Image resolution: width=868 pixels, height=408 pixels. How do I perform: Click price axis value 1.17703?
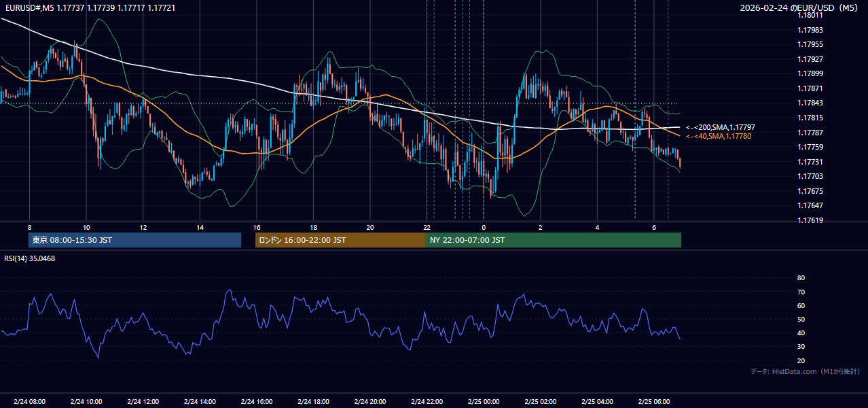pyautogui.click(x=810, y=176)
